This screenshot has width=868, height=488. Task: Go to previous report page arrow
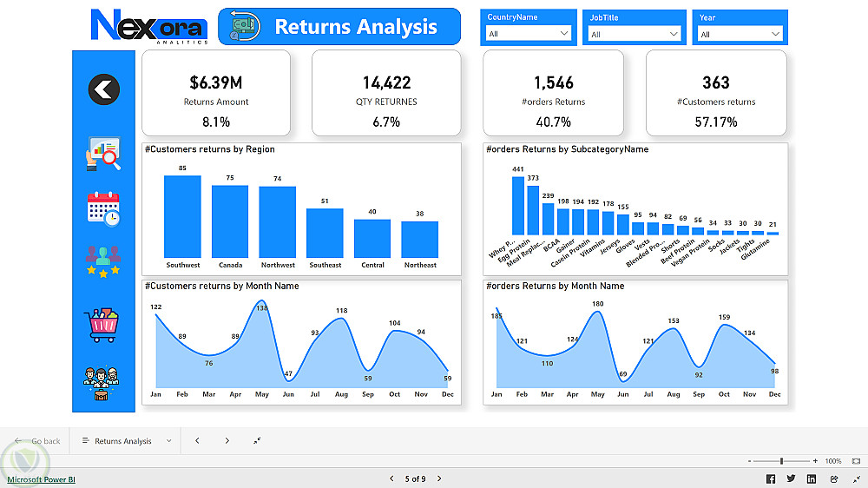tap(197, 441)
